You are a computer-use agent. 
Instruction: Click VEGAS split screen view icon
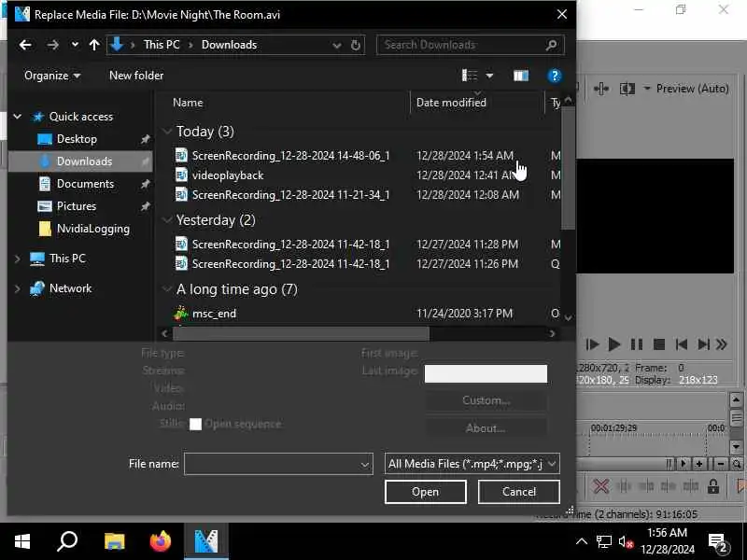pyautogui.click(x=627, y=89)
